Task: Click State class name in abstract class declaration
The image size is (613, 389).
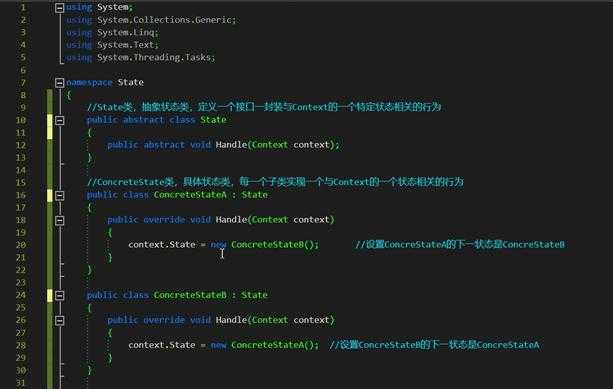Action: point(213,120)
